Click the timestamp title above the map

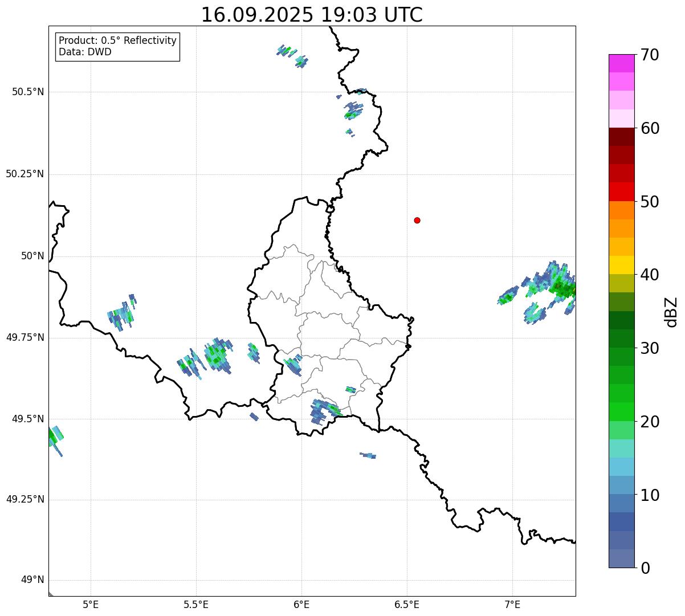(x=312, y=15)
